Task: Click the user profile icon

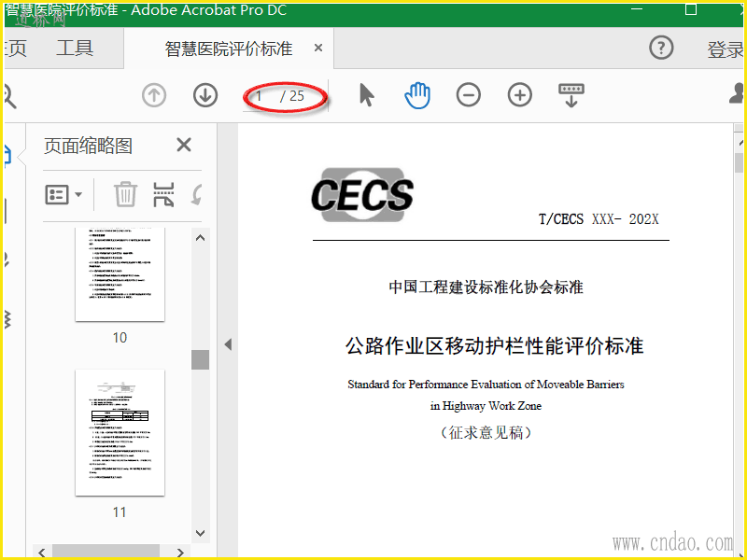Action: (736, 93)
